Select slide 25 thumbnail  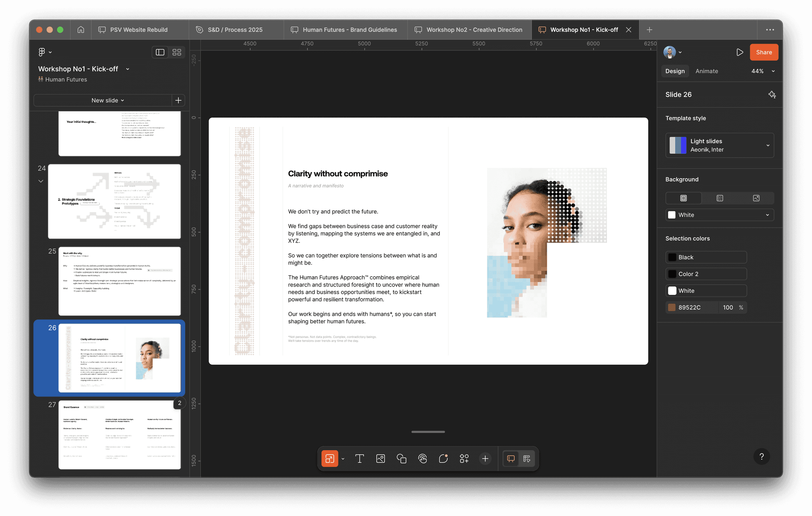pyautogui.click(x=119, y=281)
